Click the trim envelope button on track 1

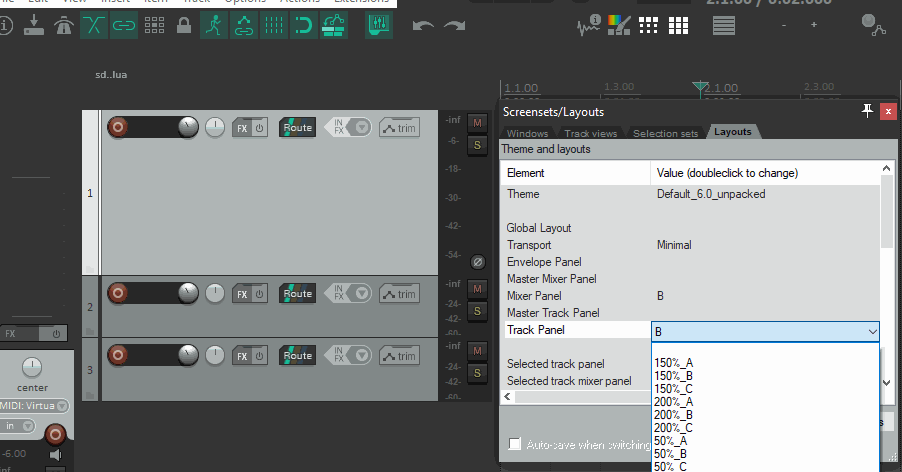(x=399, y=127)
